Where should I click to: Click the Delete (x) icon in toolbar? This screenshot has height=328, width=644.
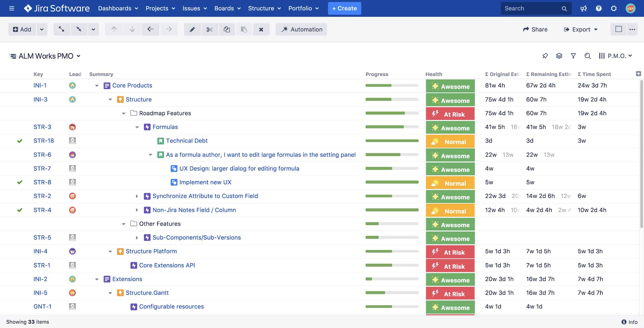(x=261, y=29)
